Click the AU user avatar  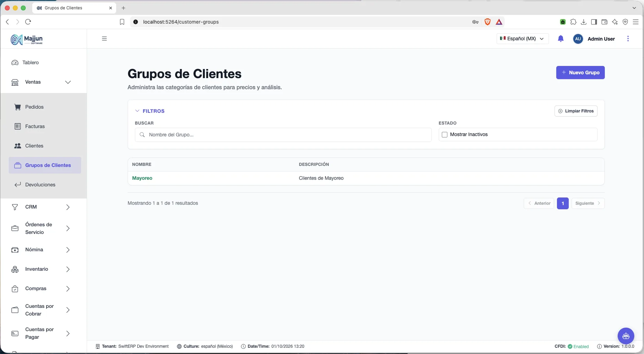point(578,39)
